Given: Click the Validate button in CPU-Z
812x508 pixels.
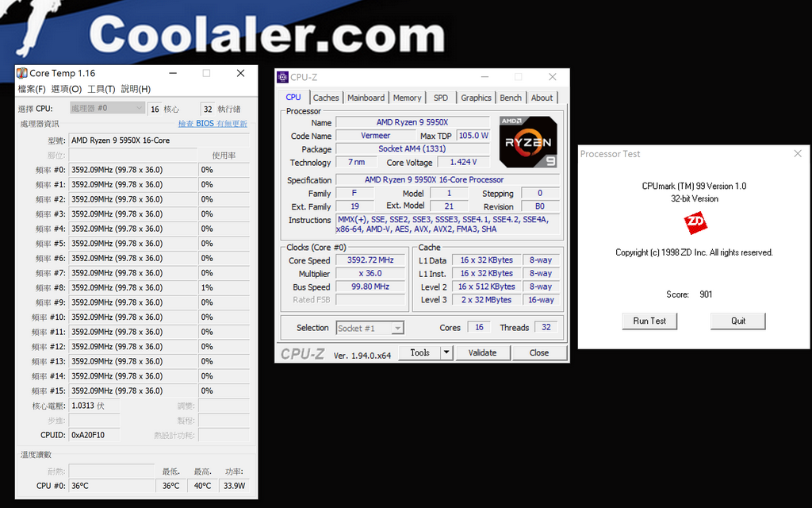Looking at the screenshot, I should click(x=483, y=352).
